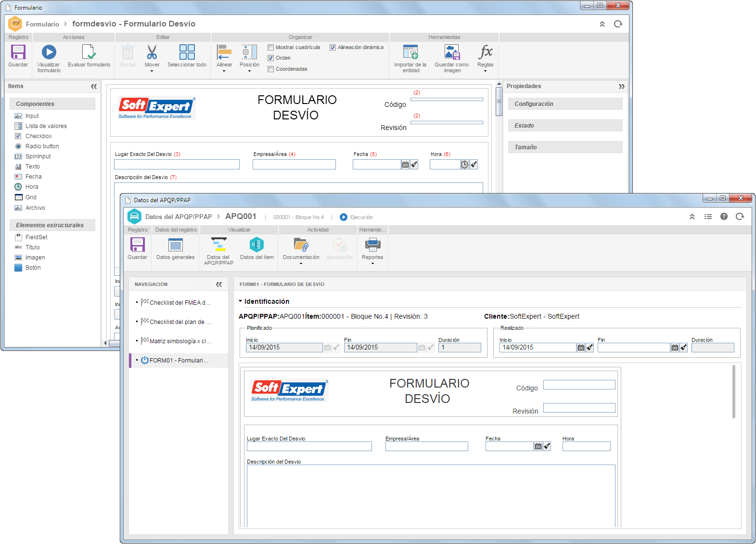Image resolution: width=756 pixels, height=544 pixels.
Task: Click the Formulario breadcrumb link
Action: pos(42,24)
